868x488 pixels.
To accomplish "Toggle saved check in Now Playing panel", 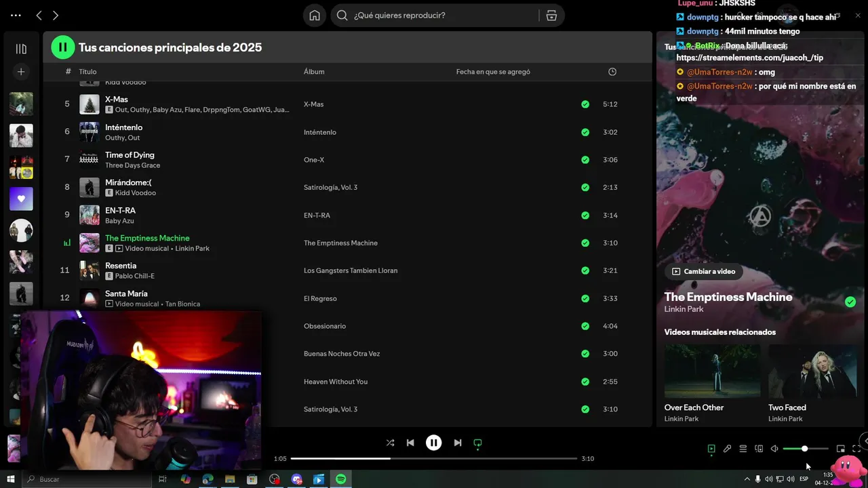I will point(850,302).
